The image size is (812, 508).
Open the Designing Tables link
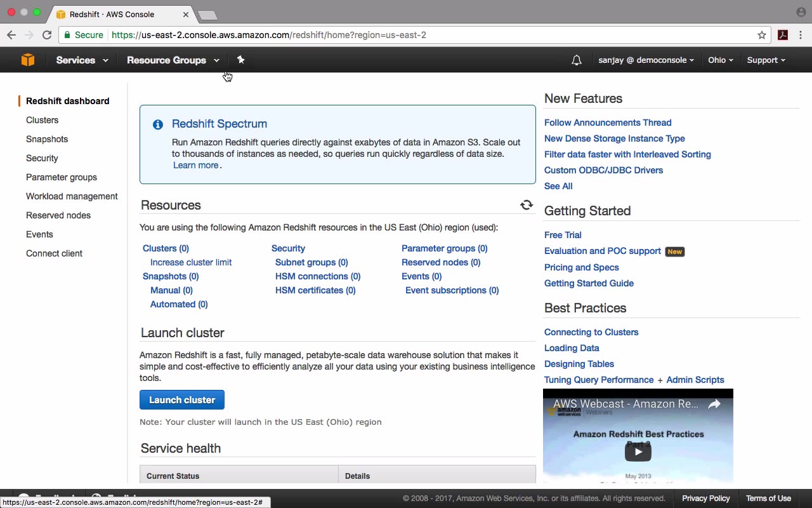coord(579,364)
